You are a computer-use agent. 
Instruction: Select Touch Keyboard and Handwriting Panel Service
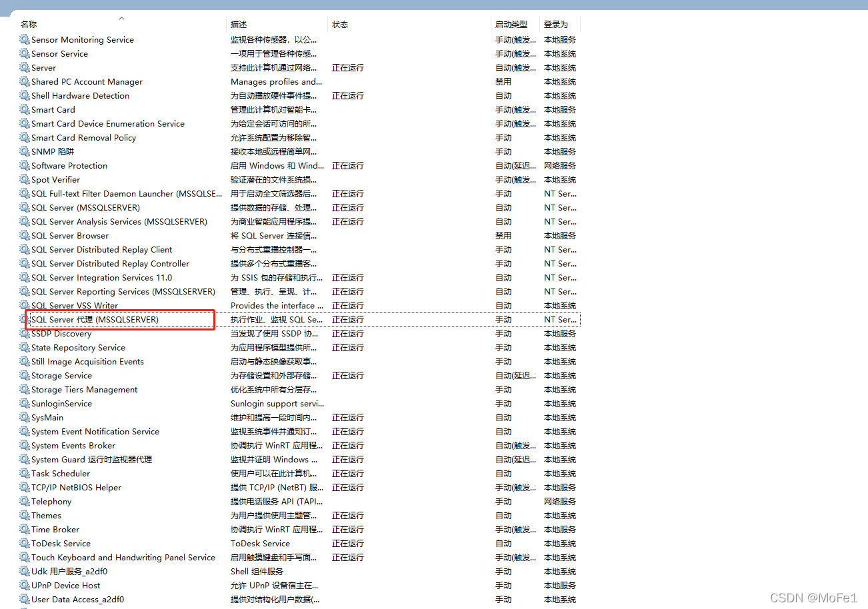[x=123, y=557]
